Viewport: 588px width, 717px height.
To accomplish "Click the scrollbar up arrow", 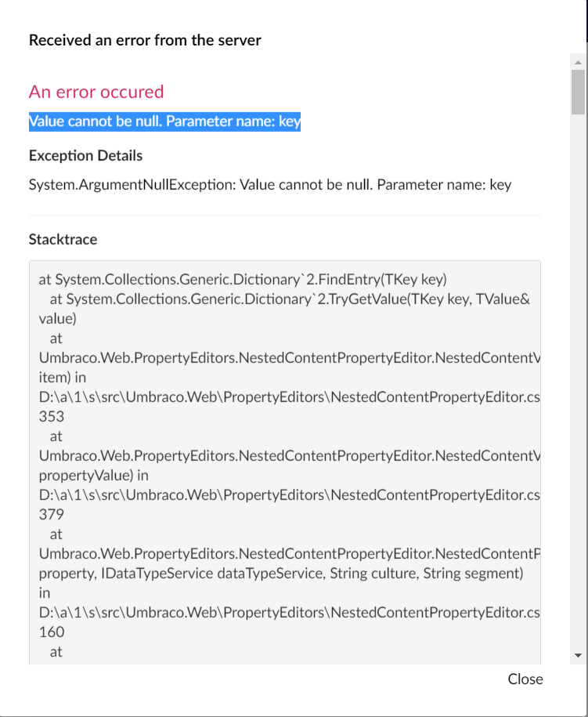I will [578, 62].
